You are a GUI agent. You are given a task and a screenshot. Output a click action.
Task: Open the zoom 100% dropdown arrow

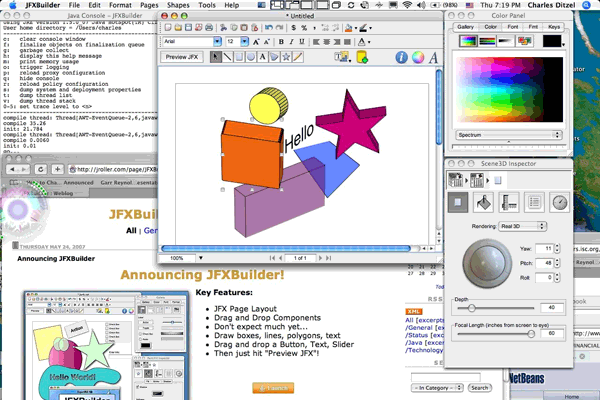[x=201, y=258]
